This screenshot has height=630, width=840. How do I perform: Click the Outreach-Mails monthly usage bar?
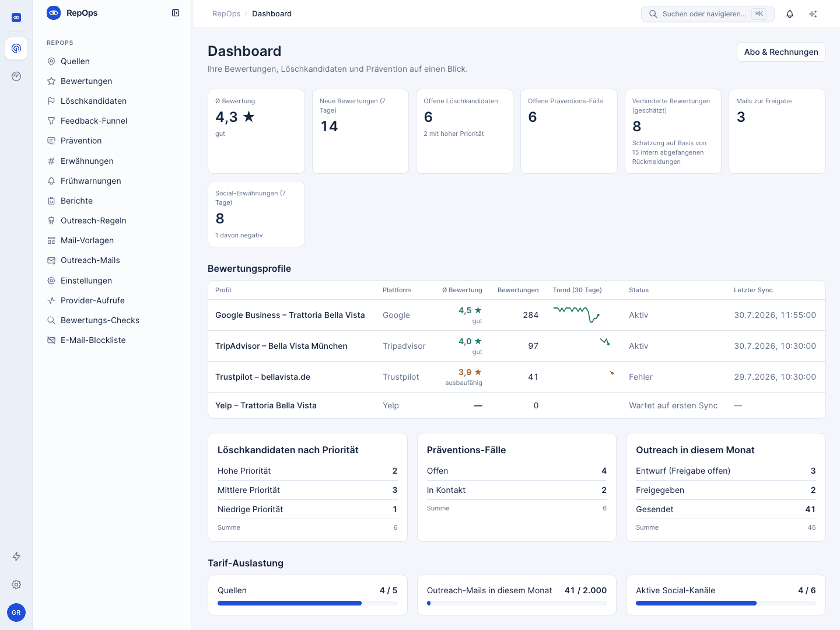click(x=517, y=603)
